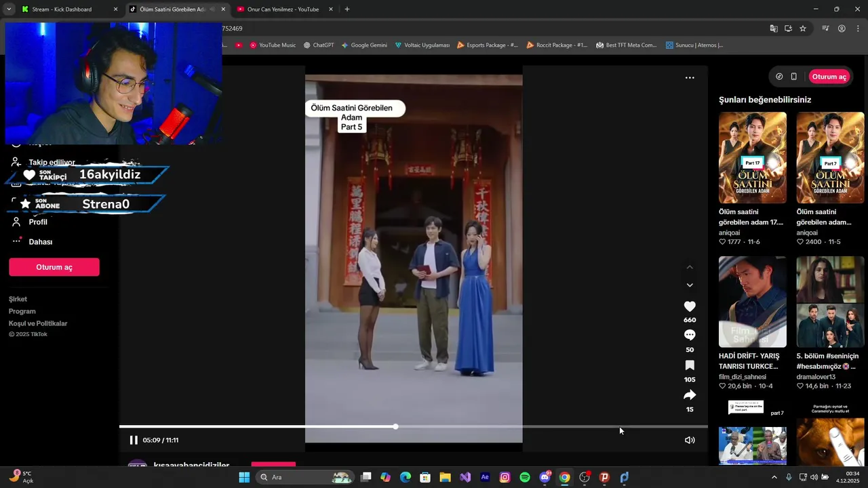Close the Kick Dashboard tab
The image size is (868, 488).
115,9
